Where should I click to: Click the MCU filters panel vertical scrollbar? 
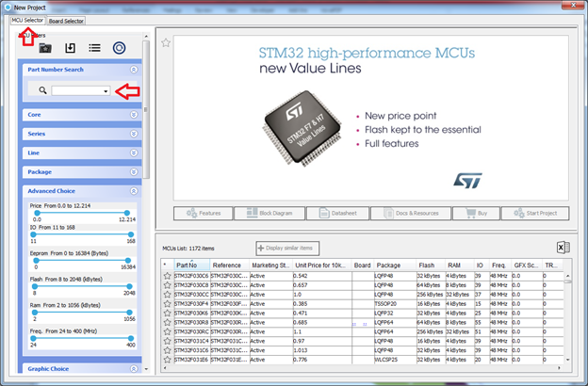(146, 108)
